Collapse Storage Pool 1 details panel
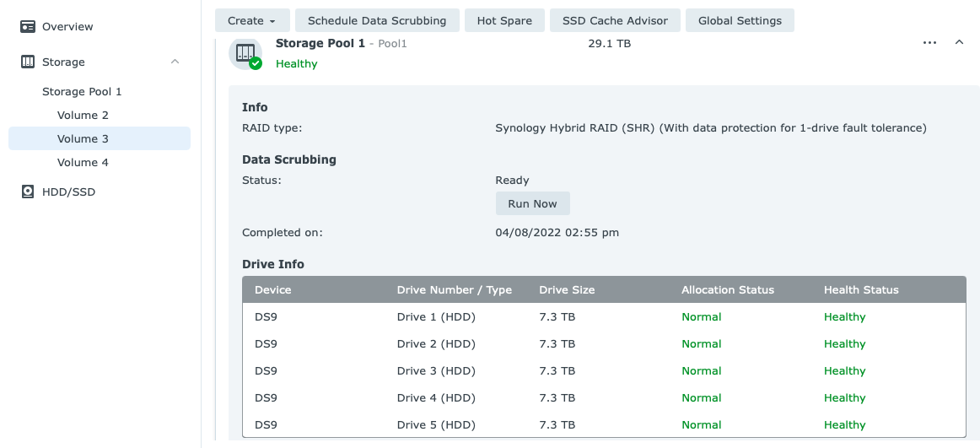This screenshot has height=448, width=980. coord(959,43)
